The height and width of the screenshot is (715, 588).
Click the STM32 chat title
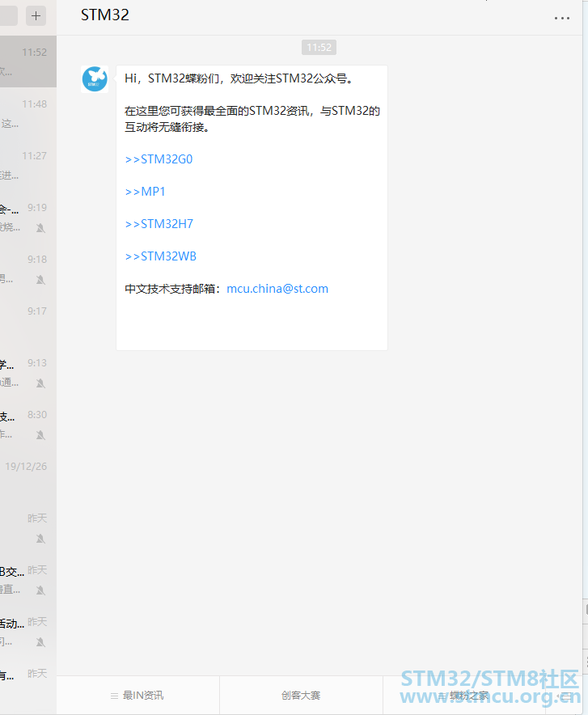pyautogui.click(x=105, y=15)
